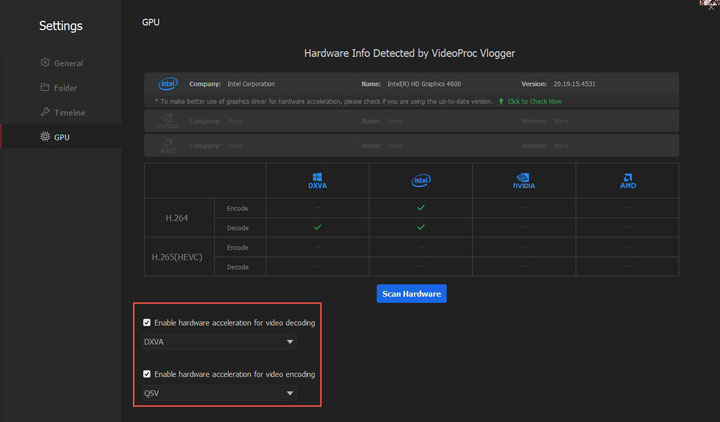Select the GPU settings tab
Screen dimensions: 720x422
pos(61,136)
